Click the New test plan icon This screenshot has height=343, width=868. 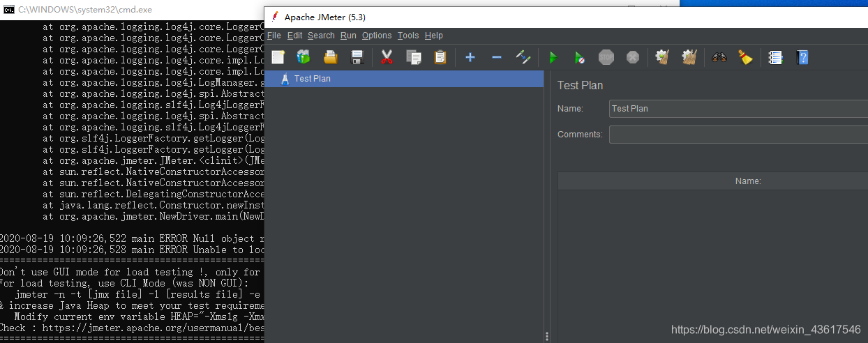pyautogui.click(x=278, y=57)
